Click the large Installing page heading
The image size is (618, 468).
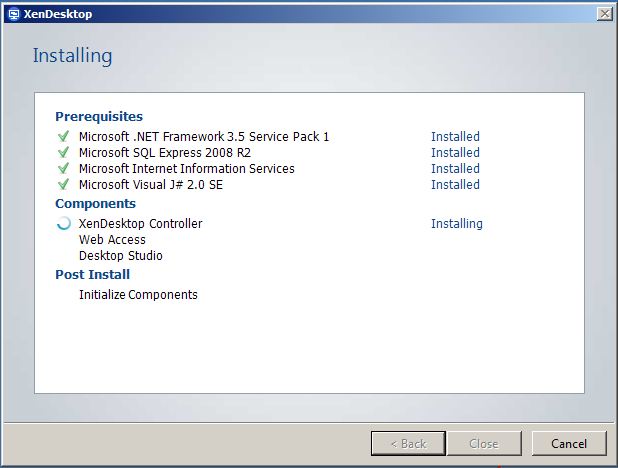(x=73, y=56)
